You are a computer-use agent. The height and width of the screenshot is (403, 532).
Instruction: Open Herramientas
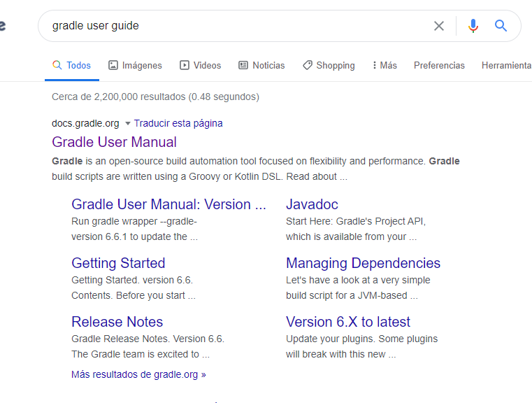507,65
